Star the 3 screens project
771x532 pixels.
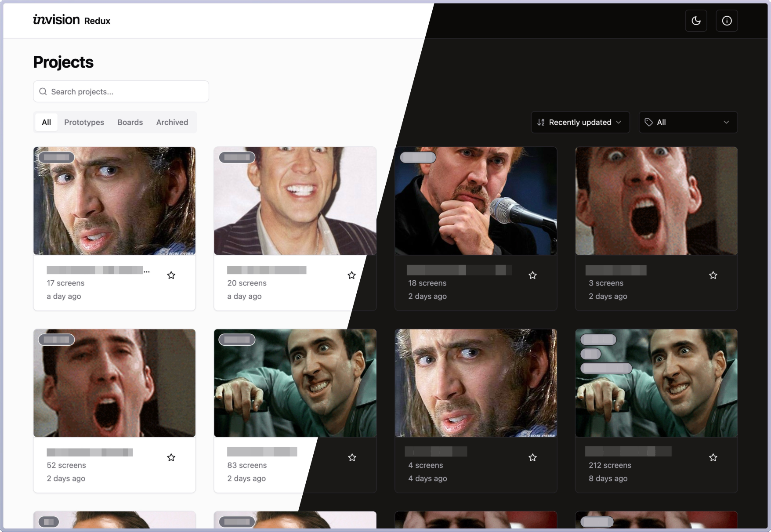(713, 275)
